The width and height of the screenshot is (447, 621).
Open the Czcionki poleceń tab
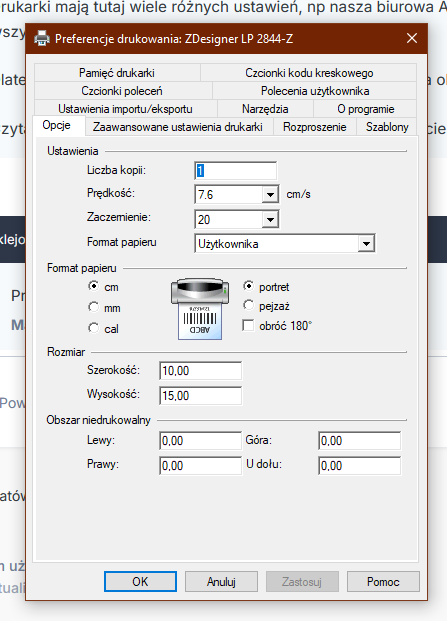pos(123,91)
